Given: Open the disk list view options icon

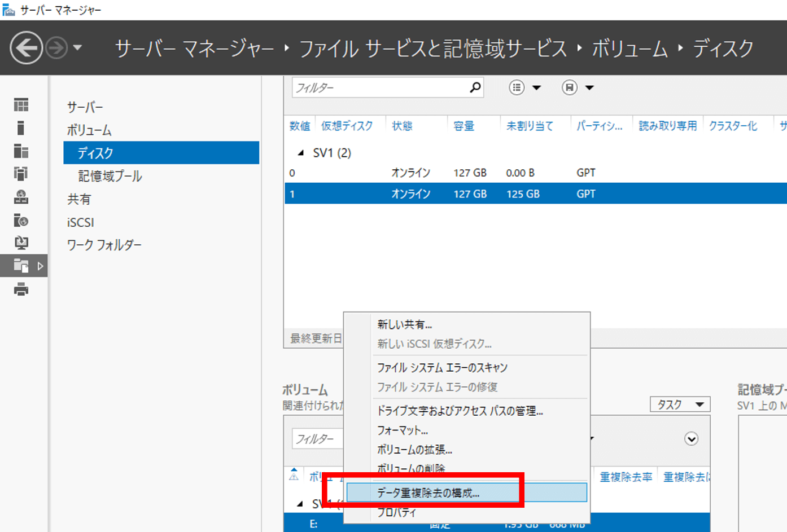Looking at the screenshot, I should click(x=517, y=87).
